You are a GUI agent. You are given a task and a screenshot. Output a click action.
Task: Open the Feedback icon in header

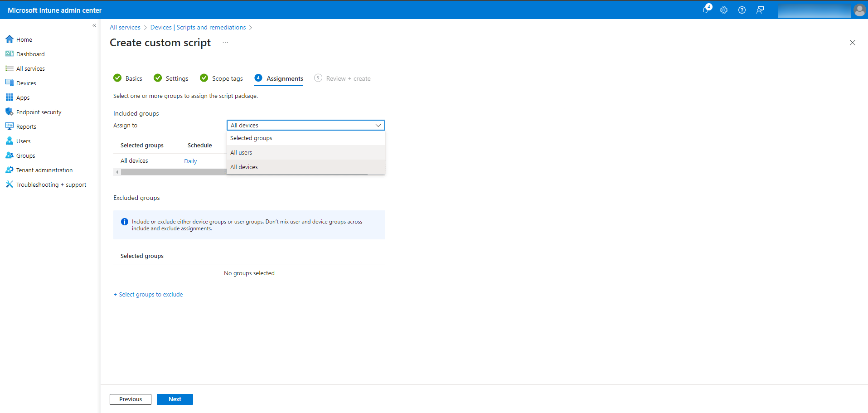760,10
